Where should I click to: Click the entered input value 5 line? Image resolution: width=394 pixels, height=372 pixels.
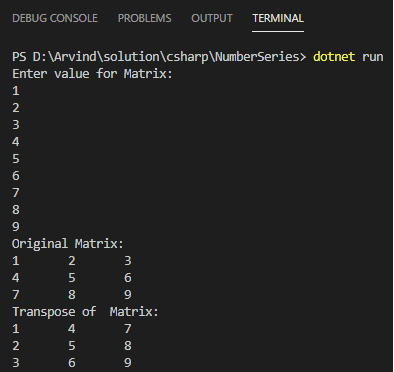16,159
